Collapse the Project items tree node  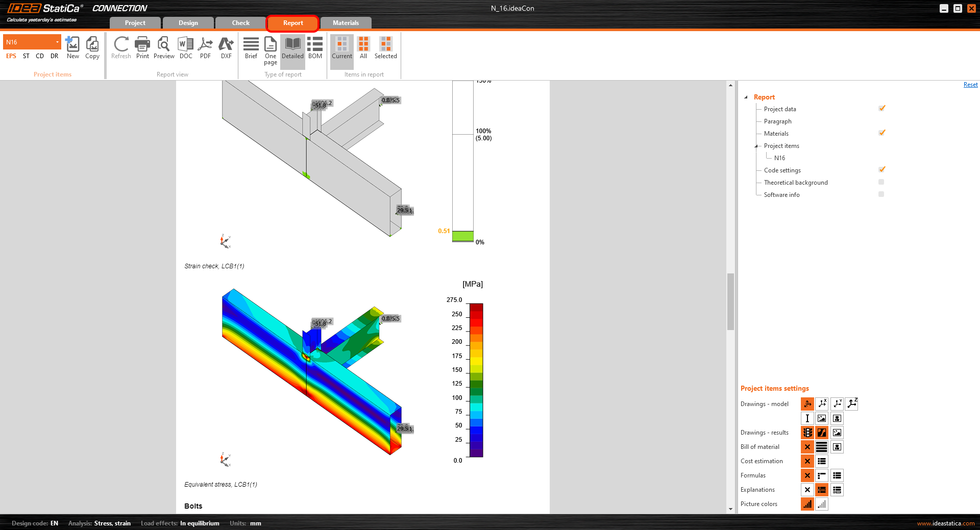click(x=757, y=146)
